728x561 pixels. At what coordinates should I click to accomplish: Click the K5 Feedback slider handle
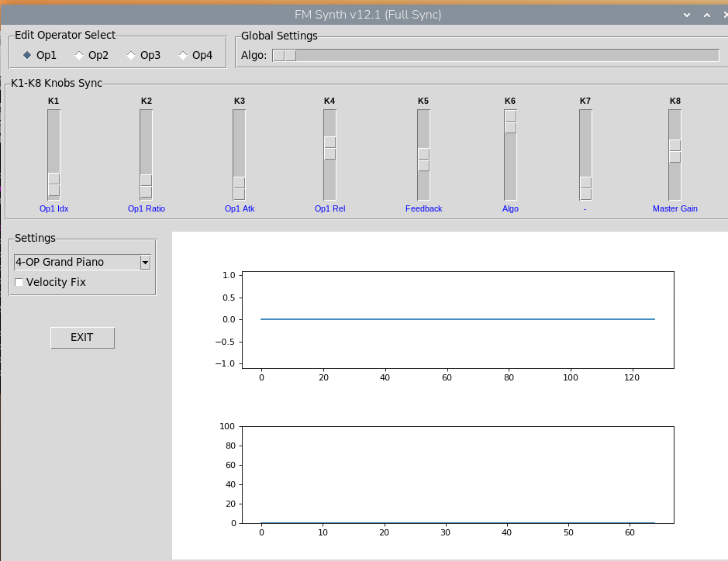[423, 160]
